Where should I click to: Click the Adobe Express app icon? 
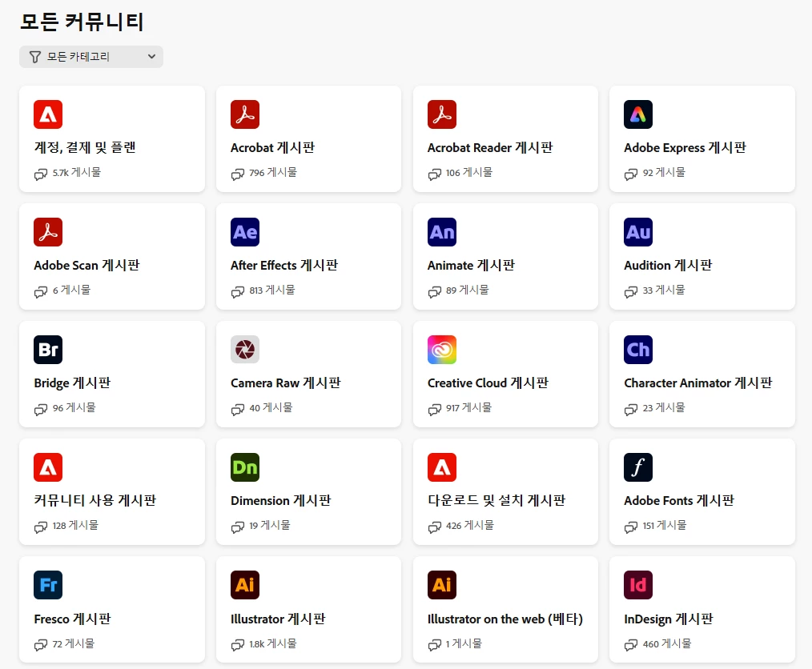point(638,114)
